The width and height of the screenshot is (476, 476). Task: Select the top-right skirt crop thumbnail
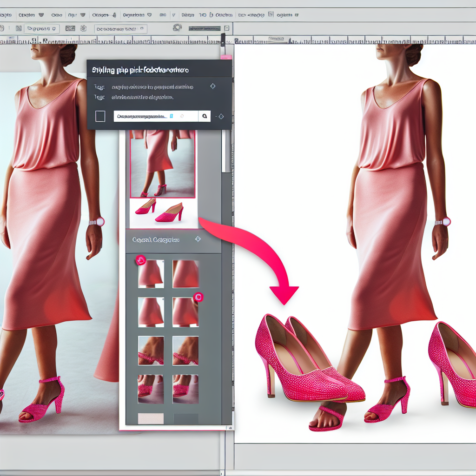point(185,274)
